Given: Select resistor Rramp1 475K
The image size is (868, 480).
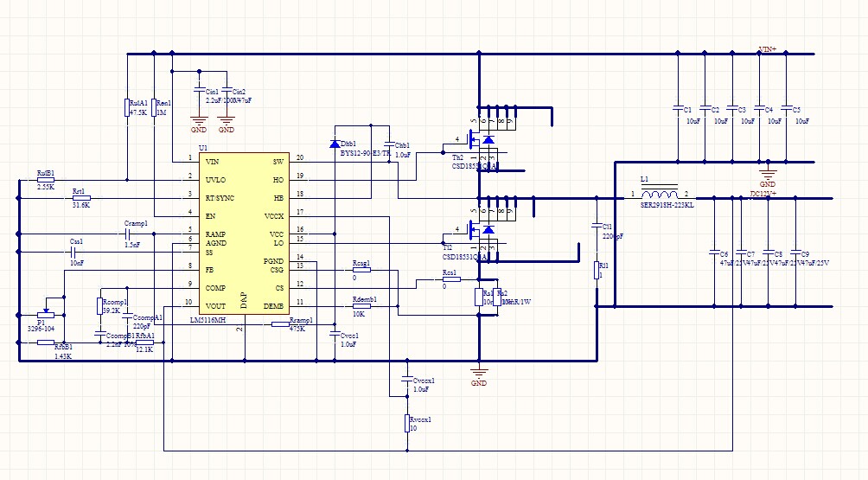Looking at the screenshot, I should coord(281,323).
